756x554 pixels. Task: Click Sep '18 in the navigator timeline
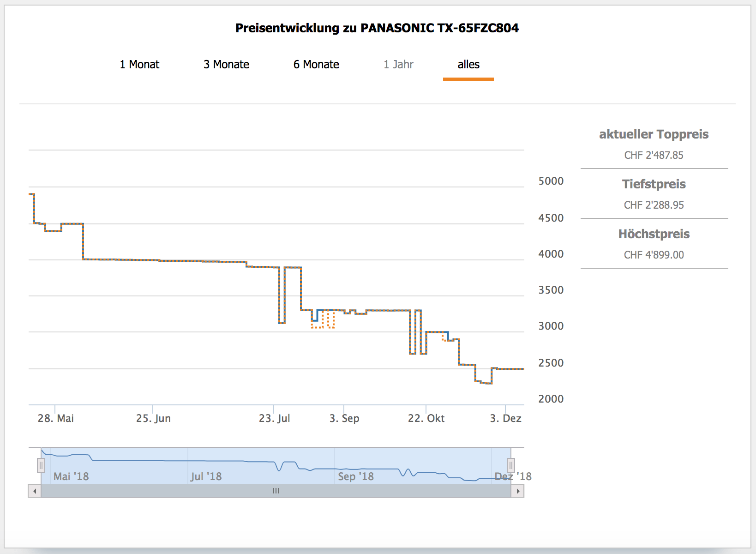(x=355, y=476)
